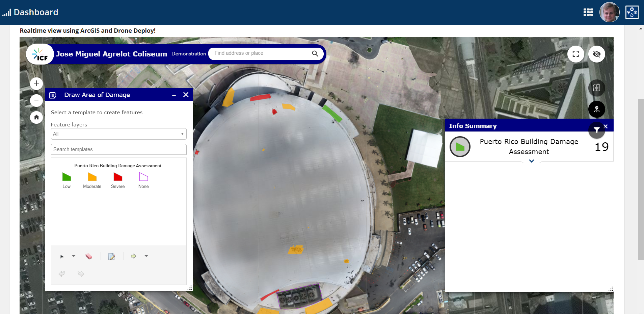The image size is (644, 314).
Task: Click the Dashboard header title
Action: 36,12
